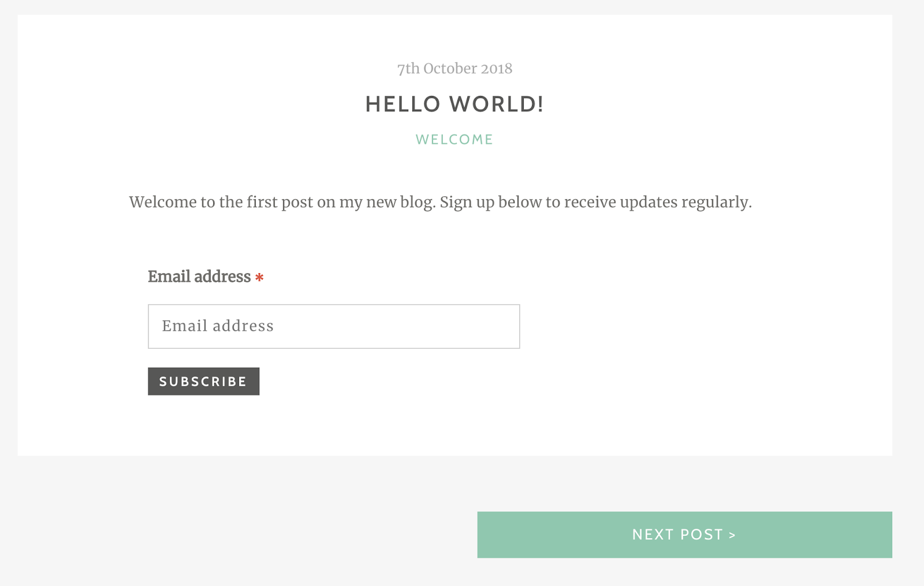Click the word 'blog' in the paragraph
Image resolution: width=924 pixels, height=586 pixels.
[x=417, y=202]
